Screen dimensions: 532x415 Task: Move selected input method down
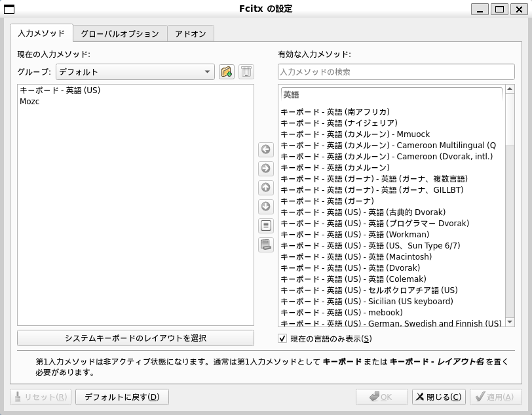point(265,207)
